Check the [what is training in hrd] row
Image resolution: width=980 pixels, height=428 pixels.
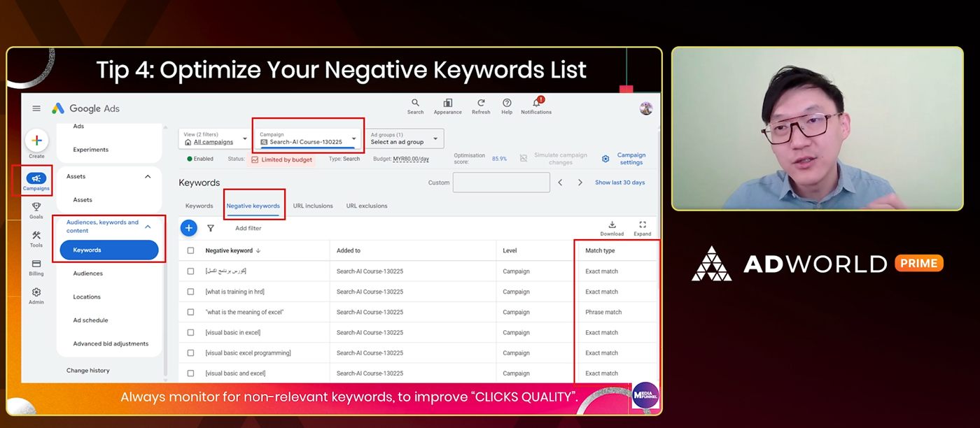click(191, 292)
